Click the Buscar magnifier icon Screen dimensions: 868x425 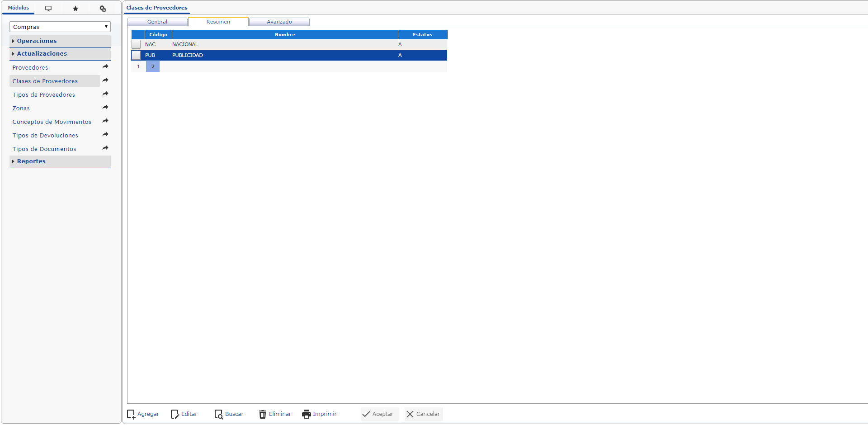219,414
